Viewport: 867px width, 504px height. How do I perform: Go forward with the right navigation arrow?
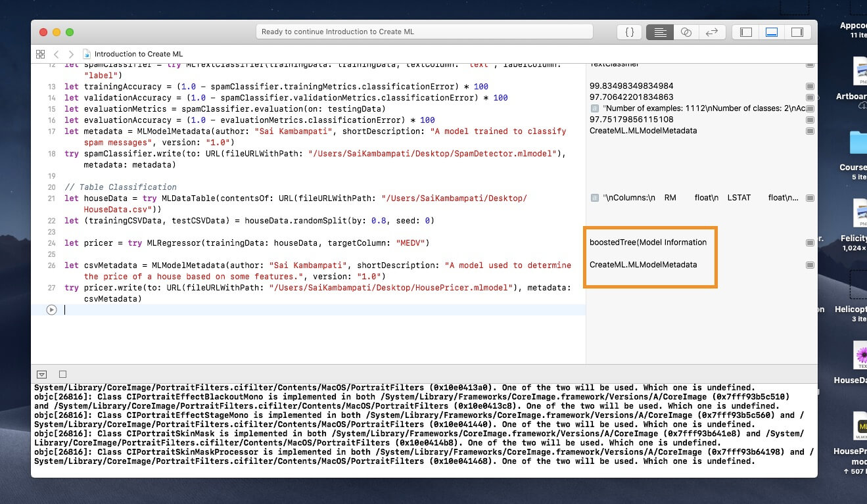click(71, 54)
